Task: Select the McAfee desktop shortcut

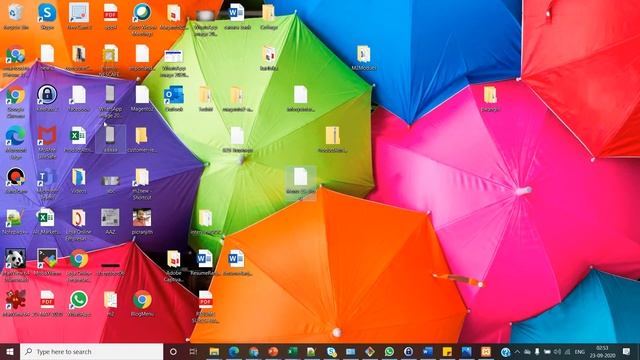Action: 47,142
